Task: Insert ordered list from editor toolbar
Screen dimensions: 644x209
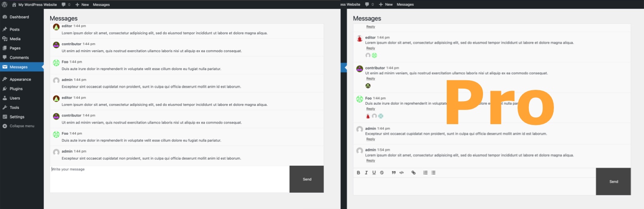Action: (425, 173)
